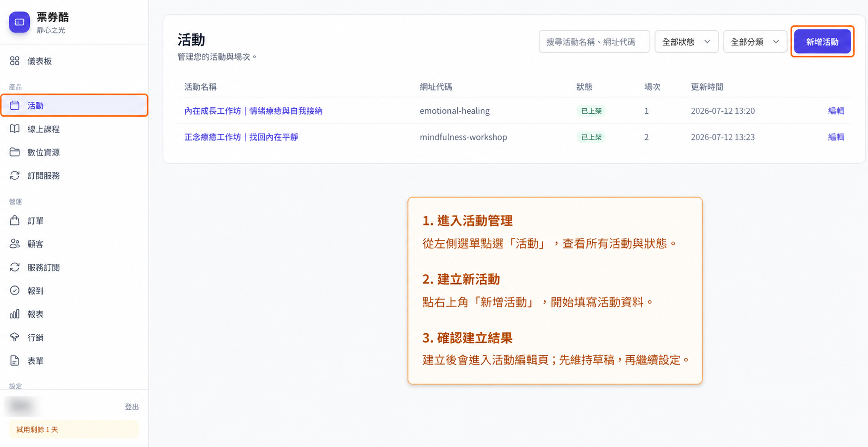Expand the 全部分類 dropdown
The image size is (868, 447).
point(755,42)
